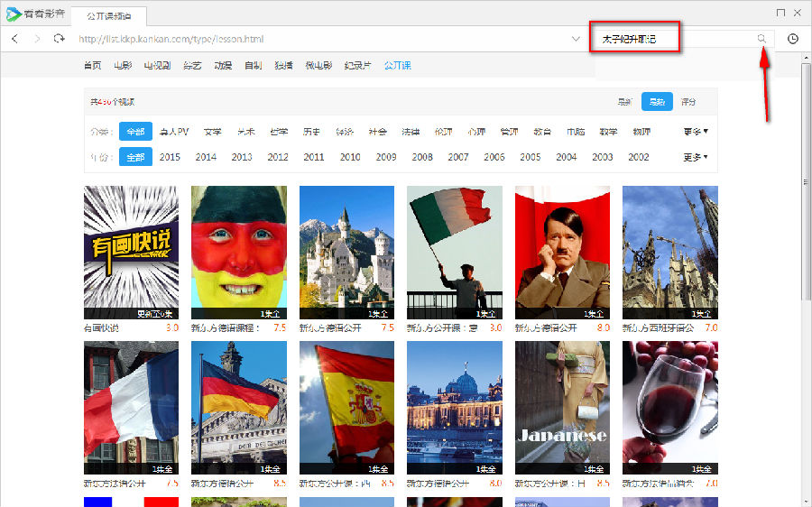Expand 更多 in the year filter row
This screenshot has width=812, height=507.
tap(696, 157)
